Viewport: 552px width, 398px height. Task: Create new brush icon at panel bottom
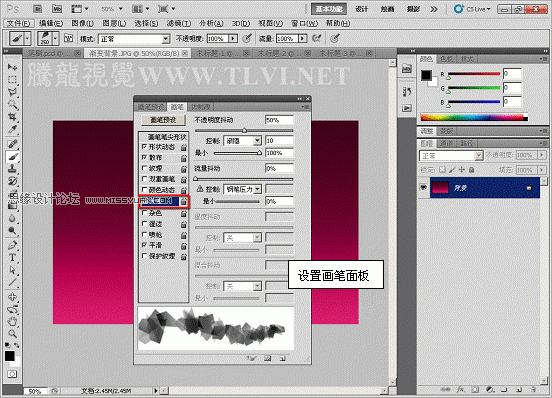(283, 359)
